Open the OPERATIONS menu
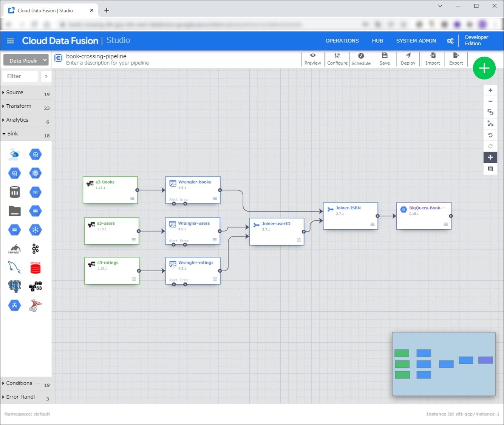This screenshot has width=504, height=425. (342, 41)
